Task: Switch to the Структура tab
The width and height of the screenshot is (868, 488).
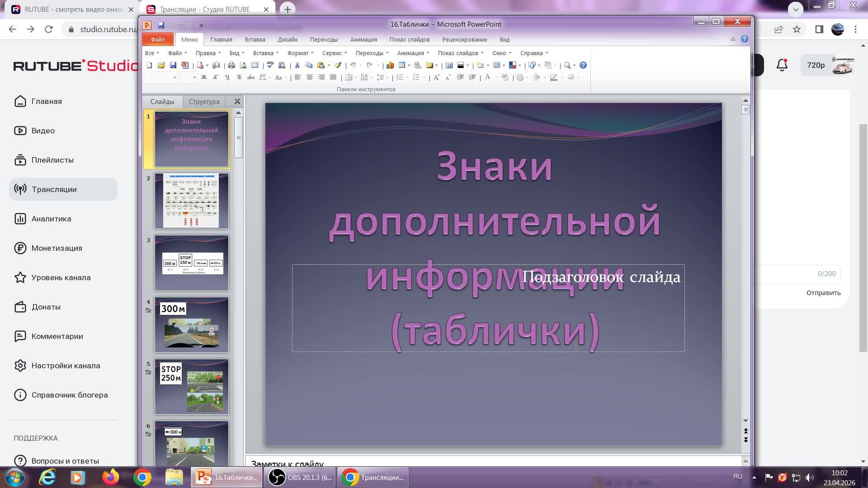Action: (x=204, y=102)
